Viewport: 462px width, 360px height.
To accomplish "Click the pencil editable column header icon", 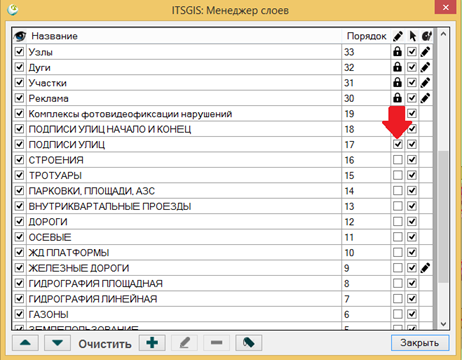I will [x=397, y=36].
